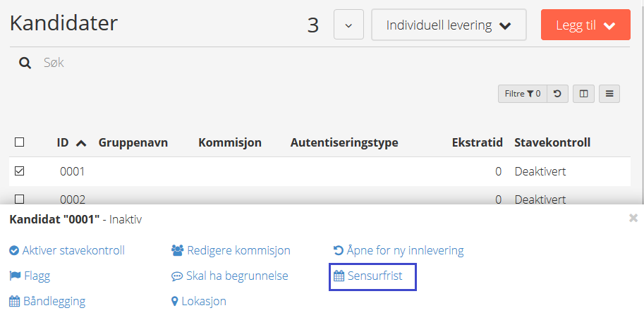The image size is (644, 320).
Task: Click the Båndlegging calendar icon
Action: pyautogui.click(x=14, y=302)
